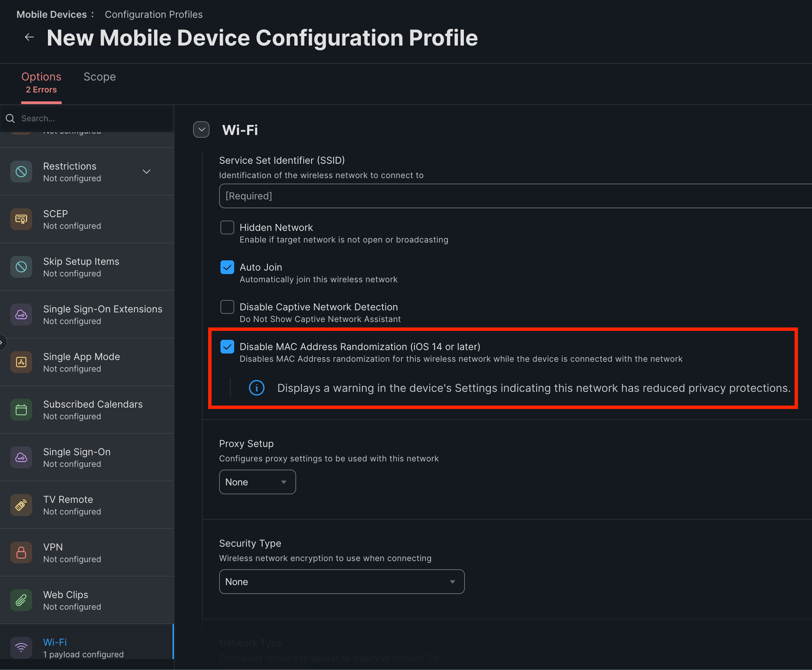
Task: Click the info icon about reduced privacy protections
Action: point(256,388)
